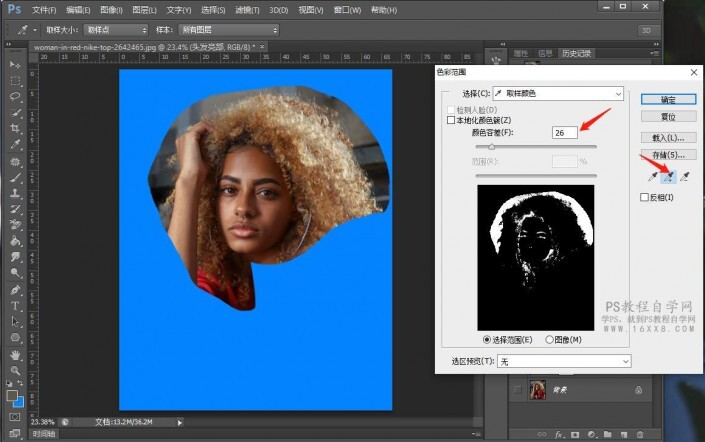Image resolution: width=705 pixels, height=442 pixels.
Task: Choose the Type tool
Action: [15, 304]
